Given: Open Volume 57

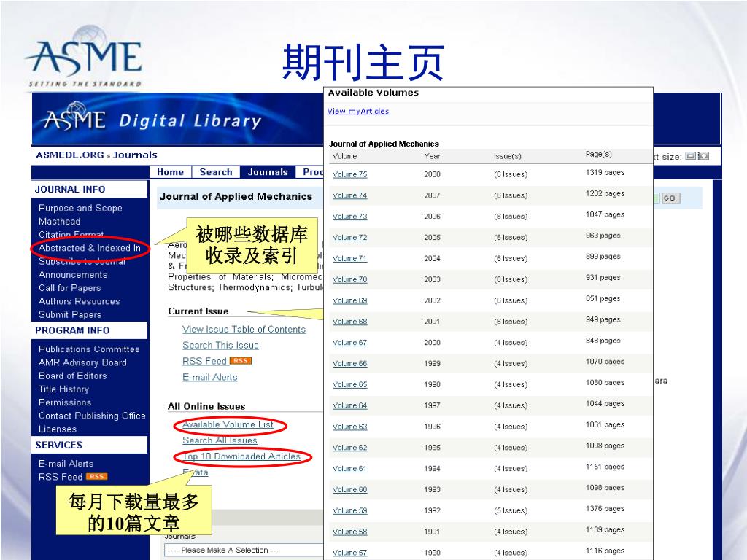Looking at the screenshot, I should [x=349, y=553].
